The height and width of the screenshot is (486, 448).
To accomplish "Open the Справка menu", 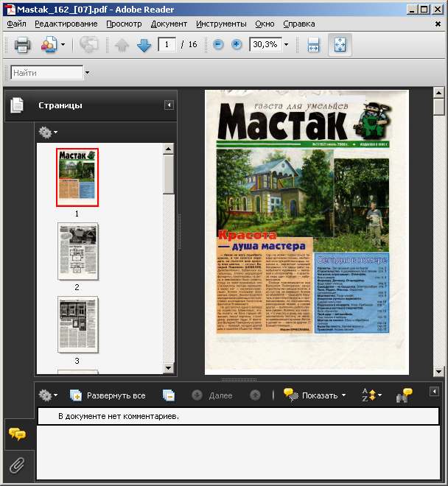I will tap(298, 24).
